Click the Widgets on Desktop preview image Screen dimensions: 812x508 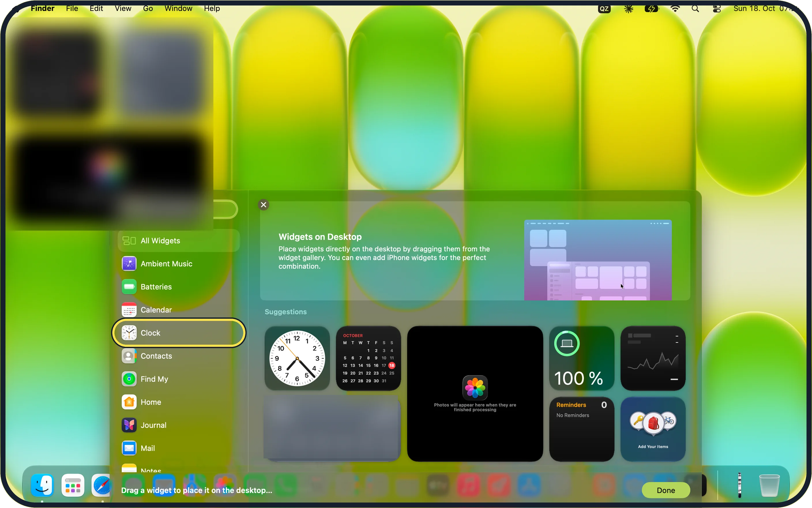(x=598, y=260)
